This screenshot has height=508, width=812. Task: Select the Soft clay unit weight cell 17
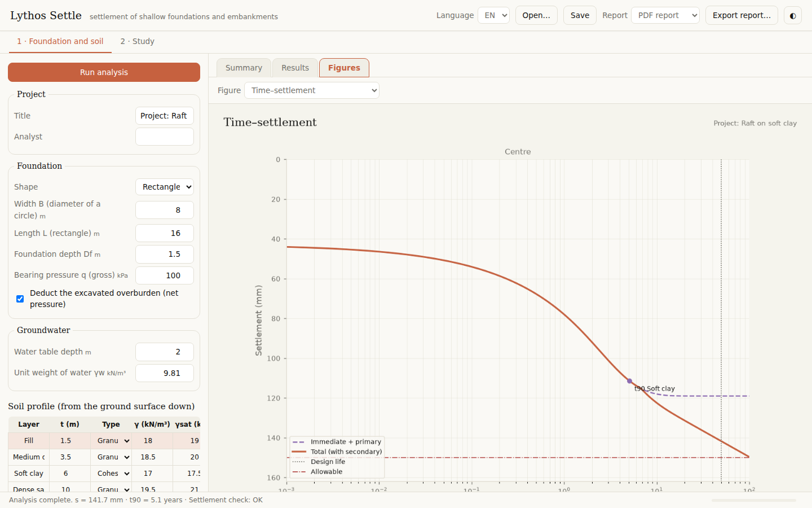(x=153, y=474)
